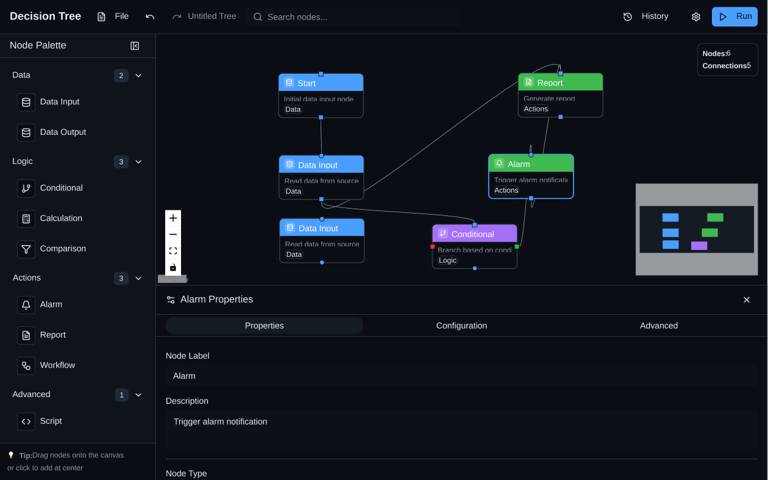Click the Conditional node's green true handle
Image resolution: width=768 pixels, height=480 pixels.
pos(517,246)
